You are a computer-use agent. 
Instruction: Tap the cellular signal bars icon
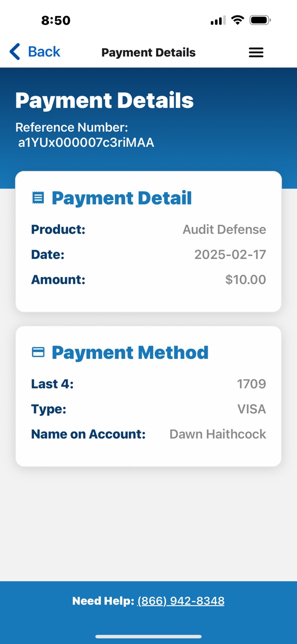click(x=218, y=21)
